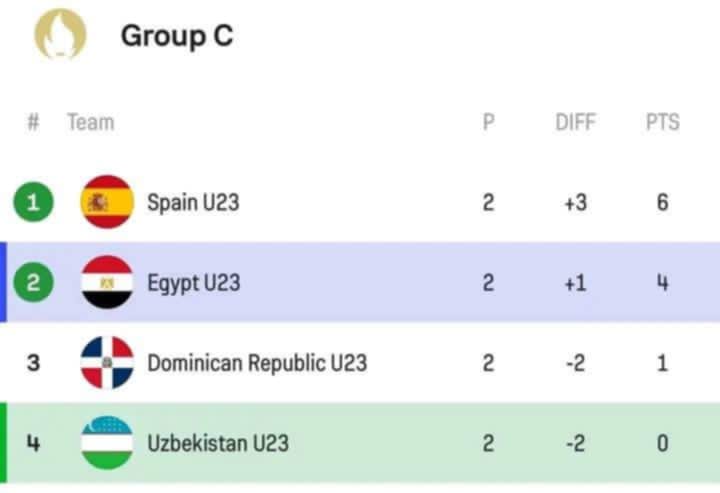This screenshot has width=720, height=493.
Task: Open the Egypt U23 team link
Action: (194, 283)
